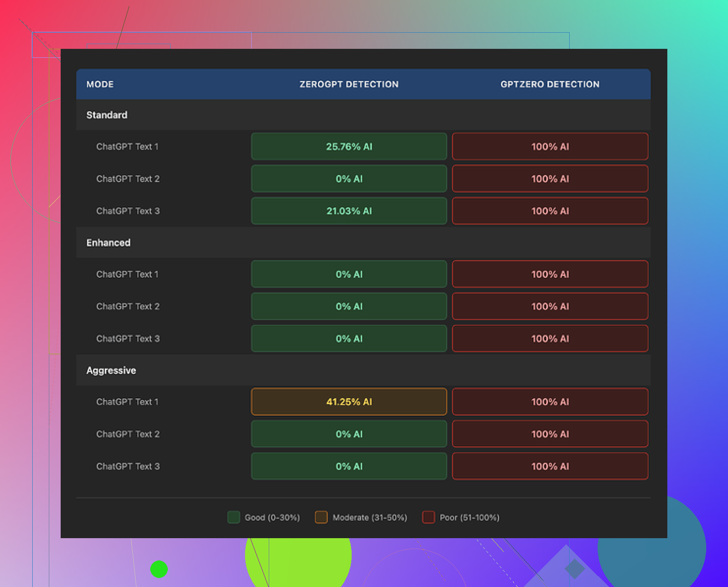Click the 21.03% AI result cell
This screenshot has height=587, width=728.
[349, 211]
